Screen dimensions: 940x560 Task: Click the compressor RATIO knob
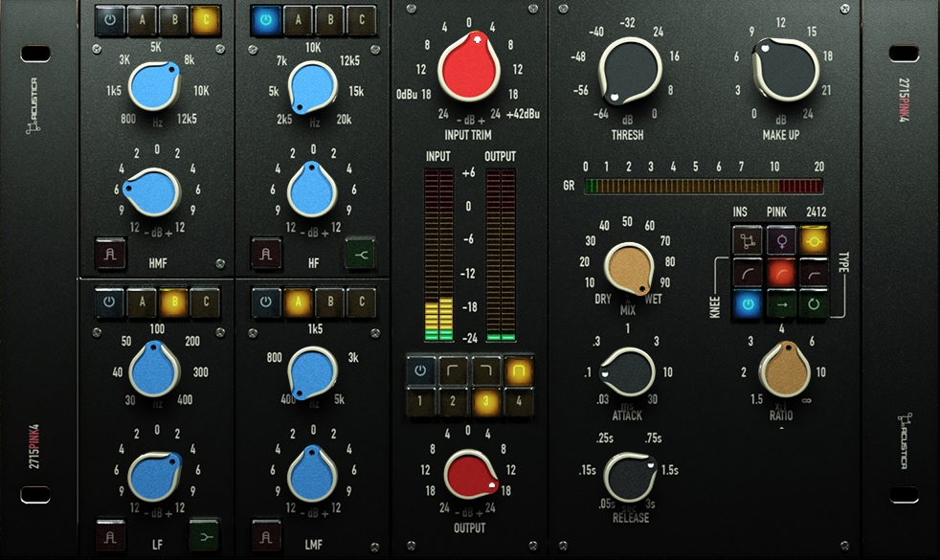point(785,370)
